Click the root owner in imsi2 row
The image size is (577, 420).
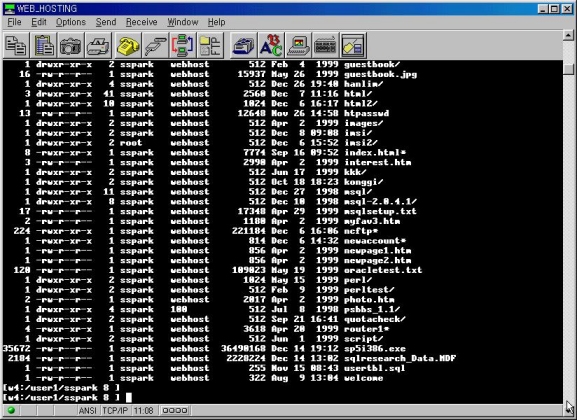131,143
